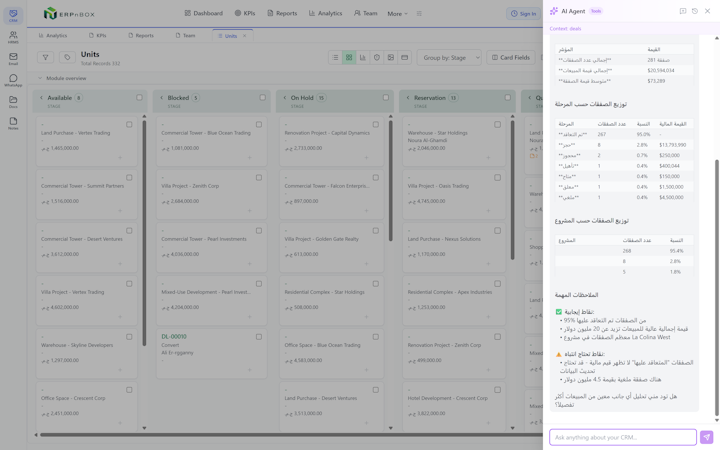Open the DL-00010 deal link
The height and width of the screenshot is (450, 720).
click(x=174, y=337)
